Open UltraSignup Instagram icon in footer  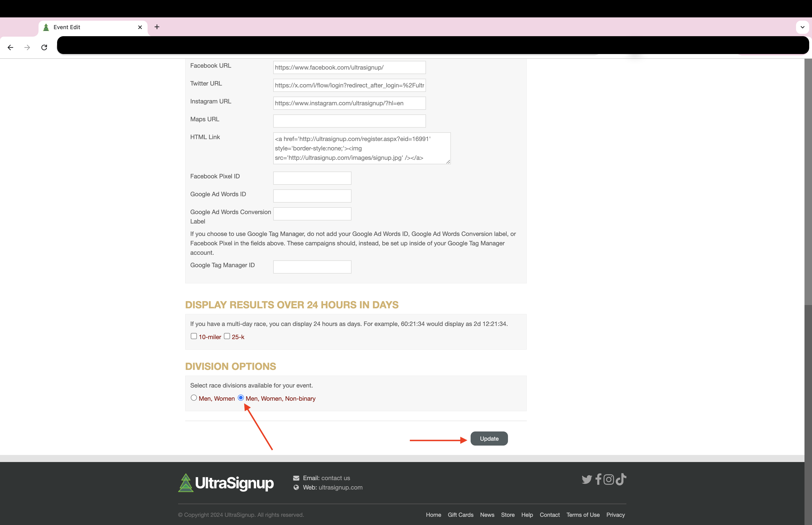(x=609, y=479)
